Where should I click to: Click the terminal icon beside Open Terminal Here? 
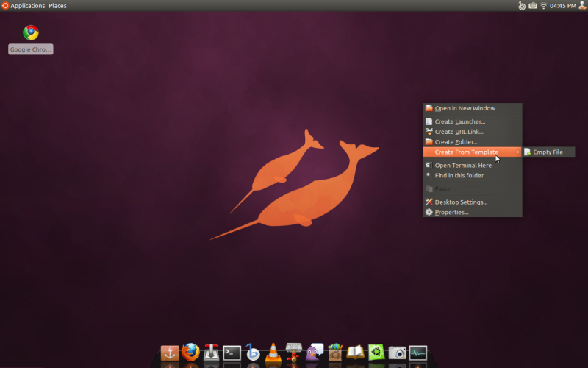tap(429, 165)
